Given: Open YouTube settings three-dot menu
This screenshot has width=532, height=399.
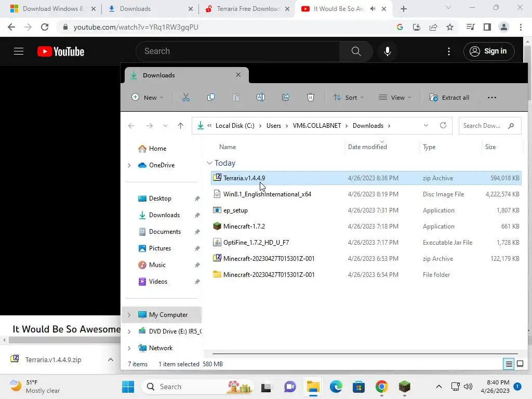Looking at the screenshot, I should [x=448, y=51].
